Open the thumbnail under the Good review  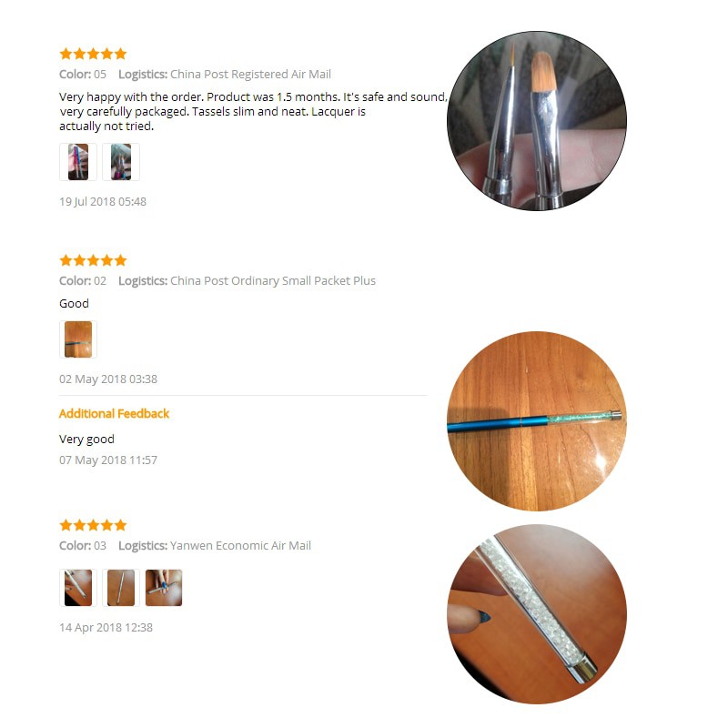tap(78, 339)
